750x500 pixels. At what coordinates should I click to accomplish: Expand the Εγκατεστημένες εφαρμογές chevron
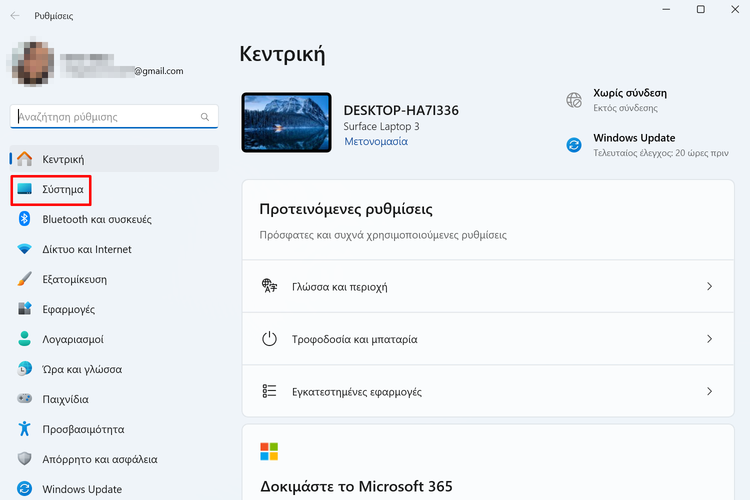pyautogui.click(x=709, y=391)
